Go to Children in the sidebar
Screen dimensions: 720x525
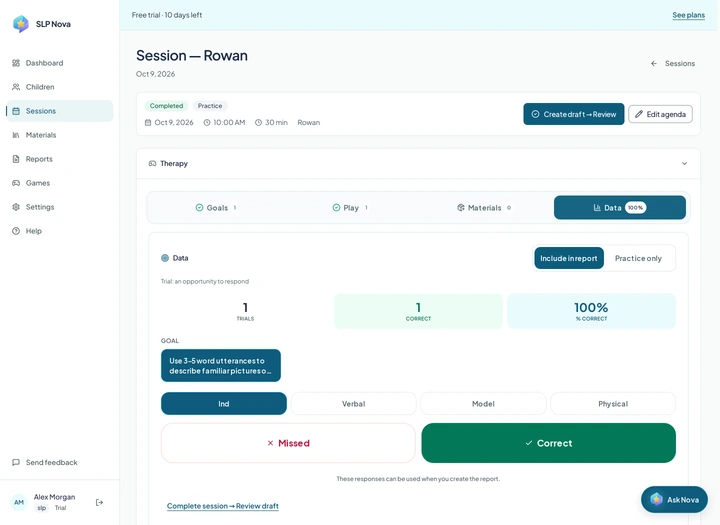point(60,87)
